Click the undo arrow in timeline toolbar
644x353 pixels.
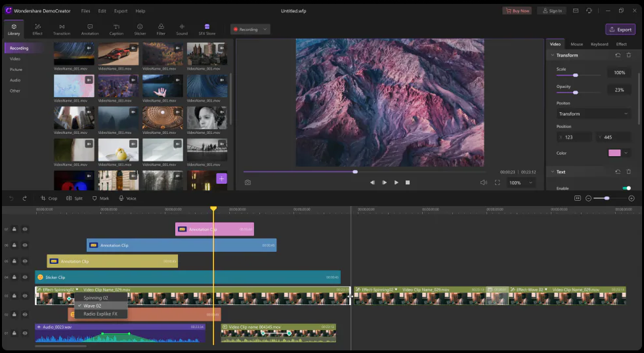click(11, 198)
